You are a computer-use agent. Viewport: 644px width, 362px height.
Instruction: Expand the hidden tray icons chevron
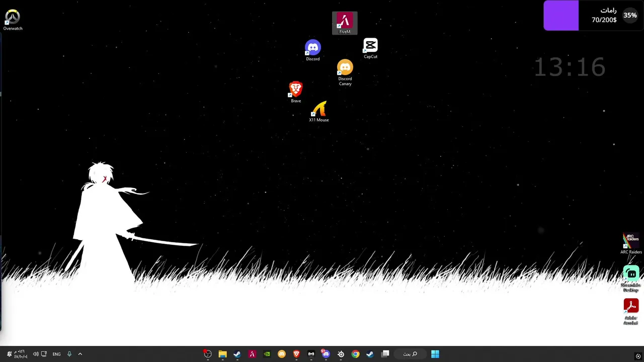click(80, 354)
